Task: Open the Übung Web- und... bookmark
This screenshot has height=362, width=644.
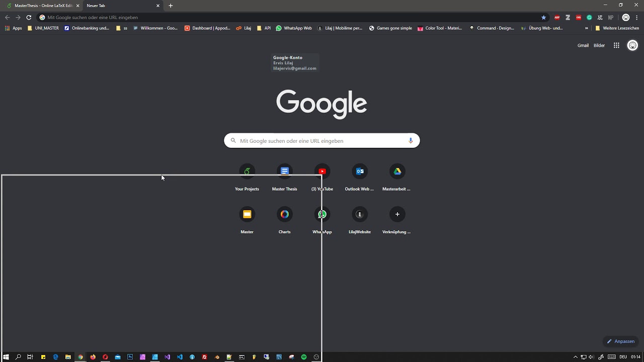Action: click(x=542, y=28)
